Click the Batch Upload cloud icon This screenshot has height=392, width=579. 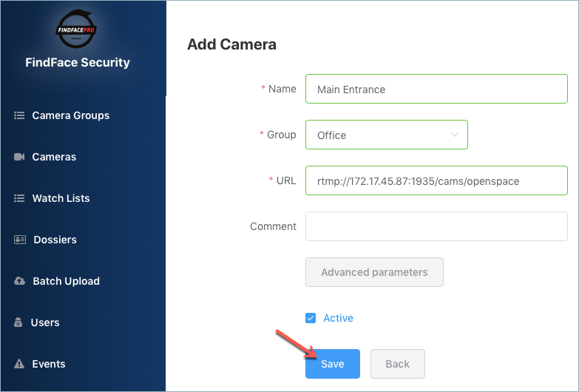pyautogui.click(x=19, y=281)
